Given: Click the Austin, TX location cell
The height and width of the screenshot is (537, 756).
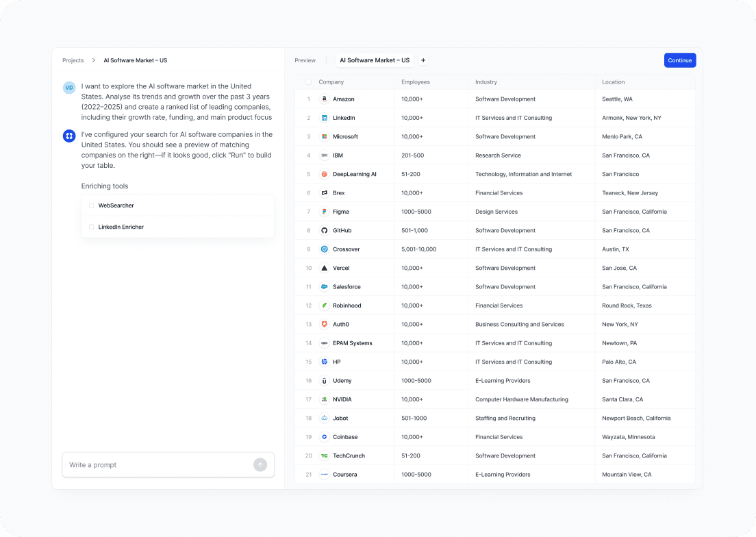Looking at the screenshot, I should [x=616, y=249].
